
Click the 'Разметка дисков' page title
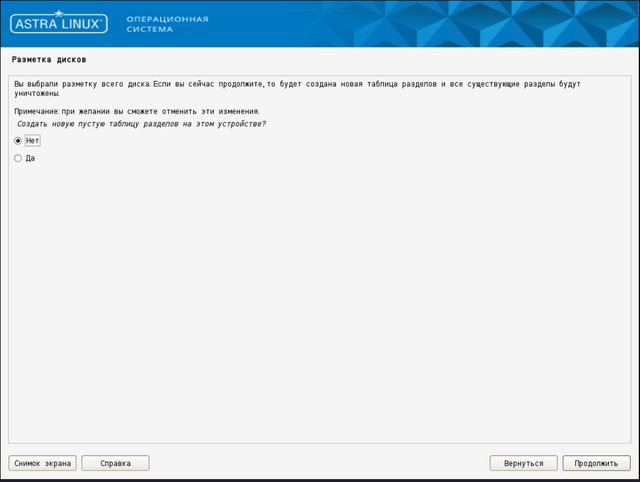pyautogui.click(x=49, y=59)
